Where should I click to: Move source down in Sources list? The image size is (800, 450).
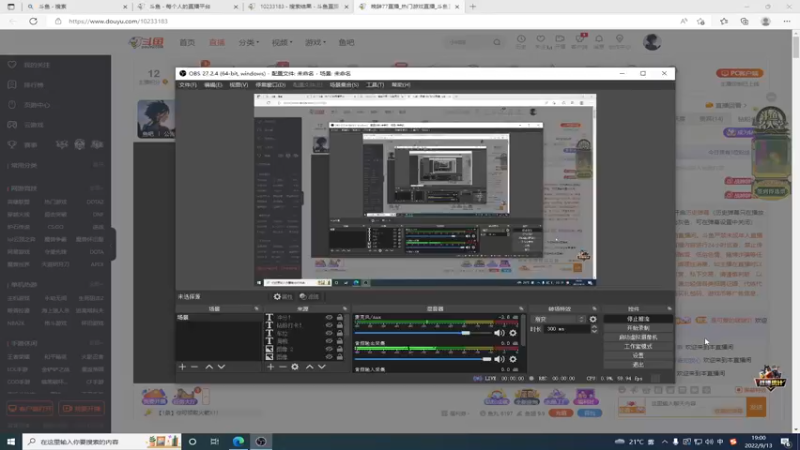click(x=322, y=367)
